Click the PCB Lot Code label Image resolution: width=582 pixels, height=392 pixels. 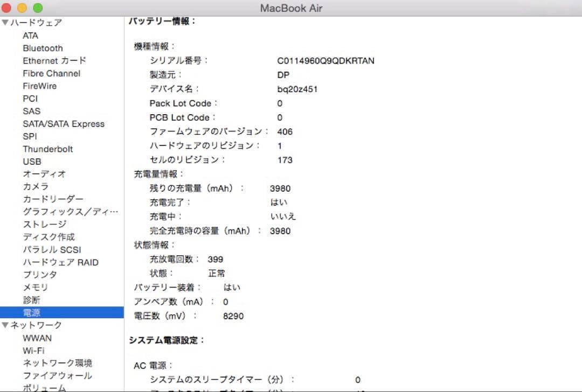pyautogui.click(x=182, y=117)
